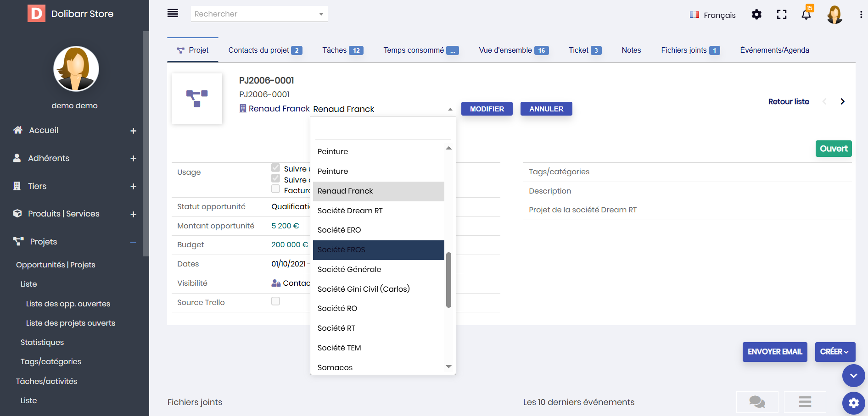Image resolution: width=868 pixels, height=416 pixels.
Task: Expand the Accueil menu plus
Action: 133,131
